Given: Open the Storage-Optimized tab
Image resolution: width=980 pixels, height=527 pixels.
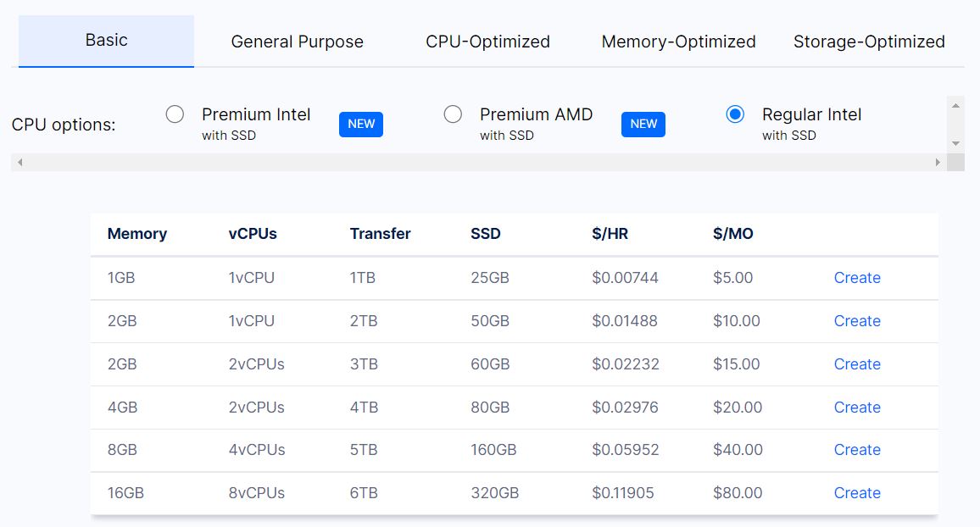Looking at the screenshot, I should (x=869, y=41).
